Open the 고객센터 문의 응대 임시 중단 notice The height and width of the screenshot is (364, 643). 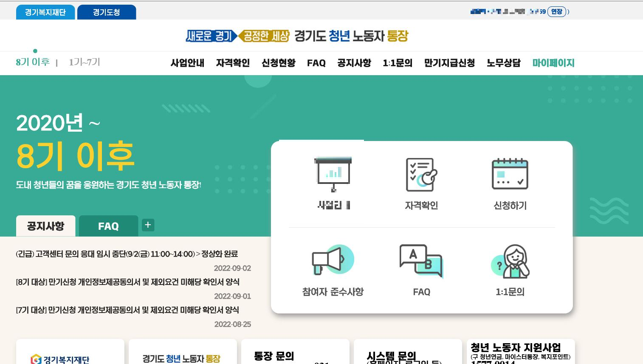point(127,254)
